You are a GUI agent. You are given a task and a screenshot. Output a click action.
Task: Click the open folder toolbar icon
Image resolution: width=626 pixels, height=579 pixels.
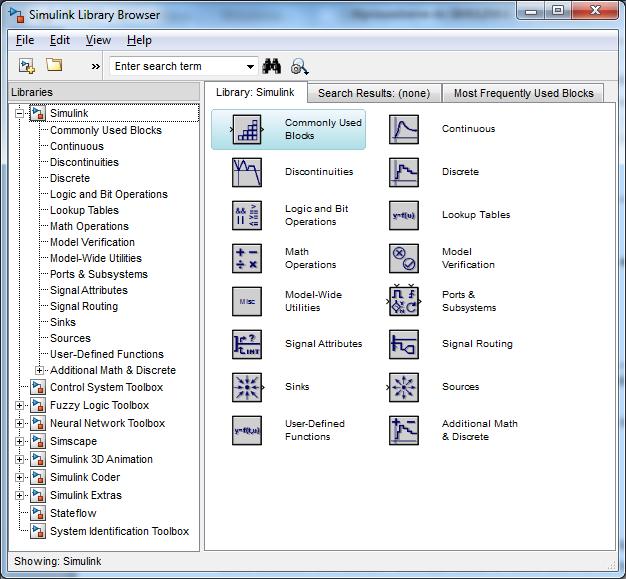coord(54,65)
